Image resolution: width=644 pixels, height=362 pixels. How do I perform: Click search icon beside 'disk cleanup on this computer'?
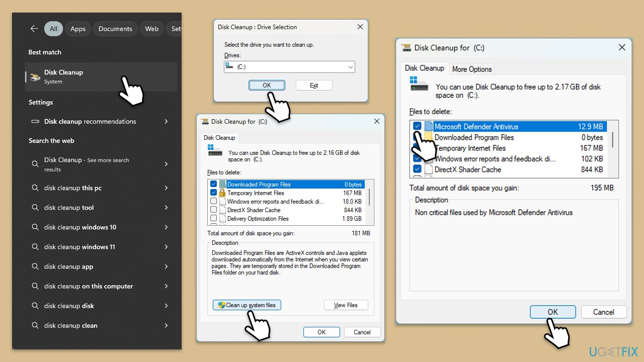click(x=35, y=286)
